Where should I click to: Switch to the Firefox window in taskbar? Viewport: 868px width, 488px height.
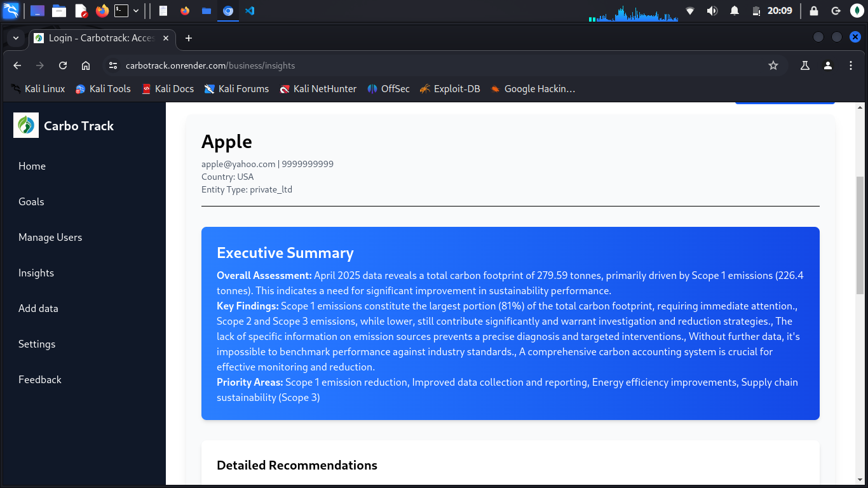pyautogui.click(x=185, y=11)
